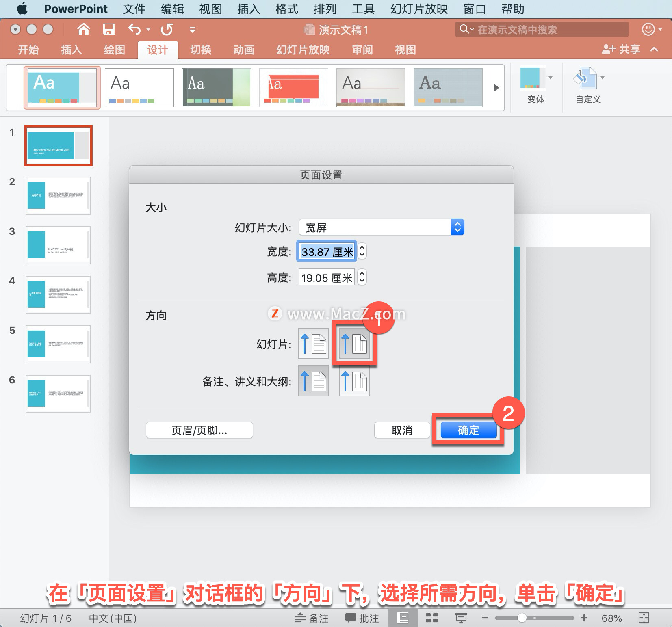This screenshot has width=672, height=627.
Task: Click the 页眉/页脚... button
Action: [x=199, y=430]
